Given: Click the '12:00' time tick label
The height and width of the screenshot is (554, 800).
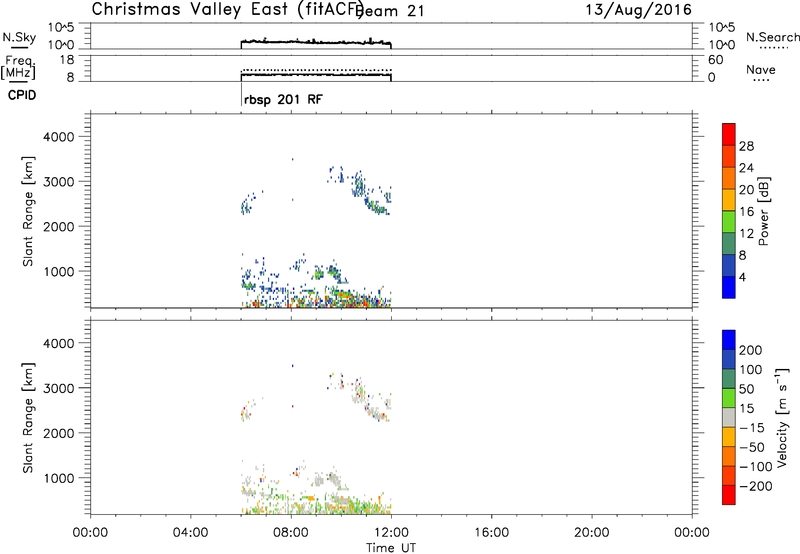Looking at the screenshot, I should (x=391, y=533).
